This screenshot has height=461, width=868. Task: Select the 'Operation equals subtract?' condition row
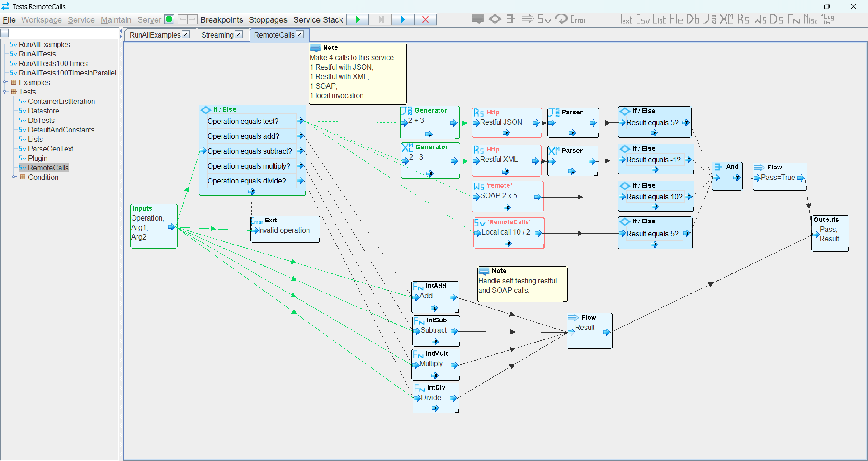(252, 151)
